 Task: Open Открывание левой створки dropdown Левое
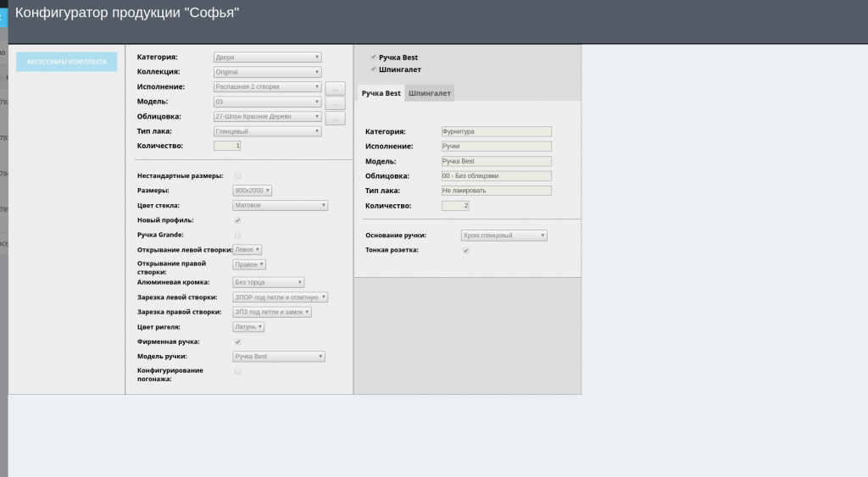point(247,250)
